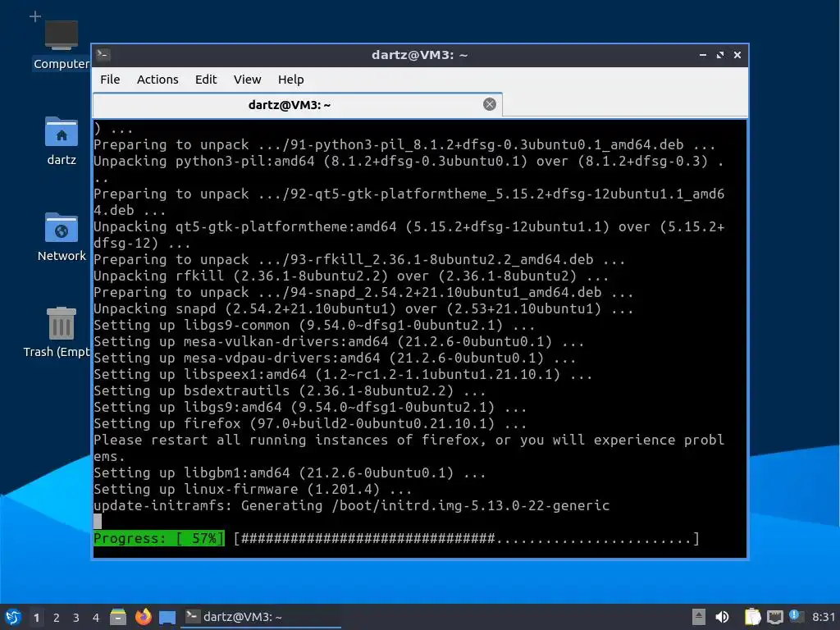This screenshot has height=630, width=840.
Task: Click the 8:31 clock in the taskbar
Action: (824, 617)
